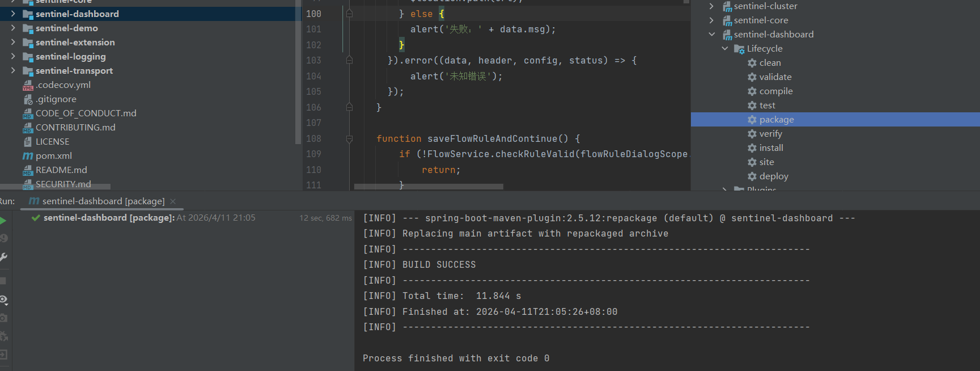Expand the sentinel-logging folder chevron
This screenshot has height=371, width=980.
pos(12,56)
